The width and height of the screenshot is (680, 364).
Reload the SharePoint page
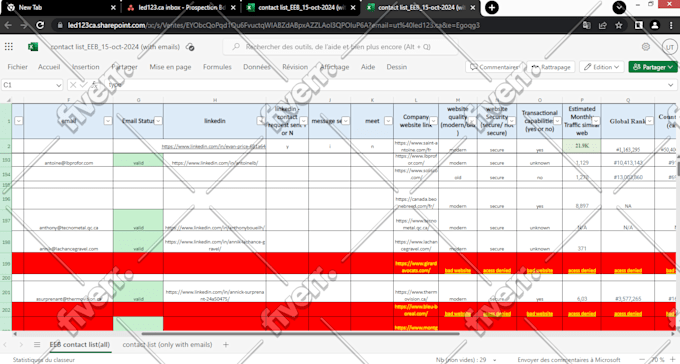[x=40, y=25]
